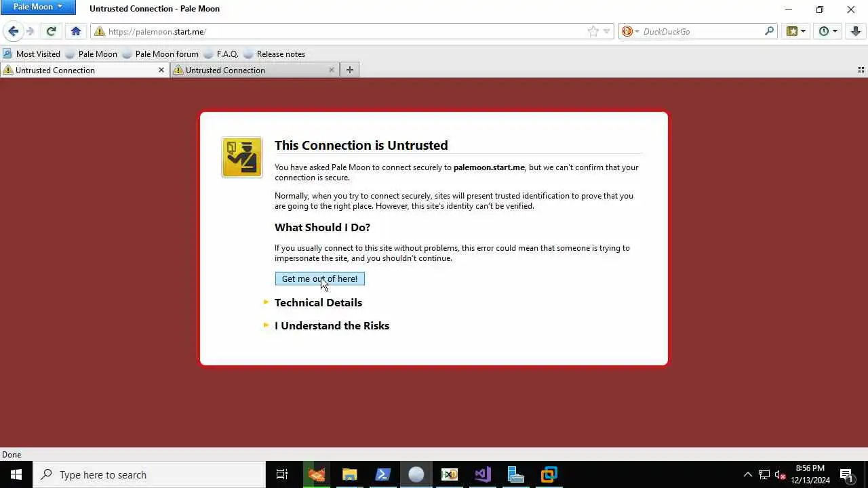Reload the current page
Screen dimensions: 868x488
[51, 31]
